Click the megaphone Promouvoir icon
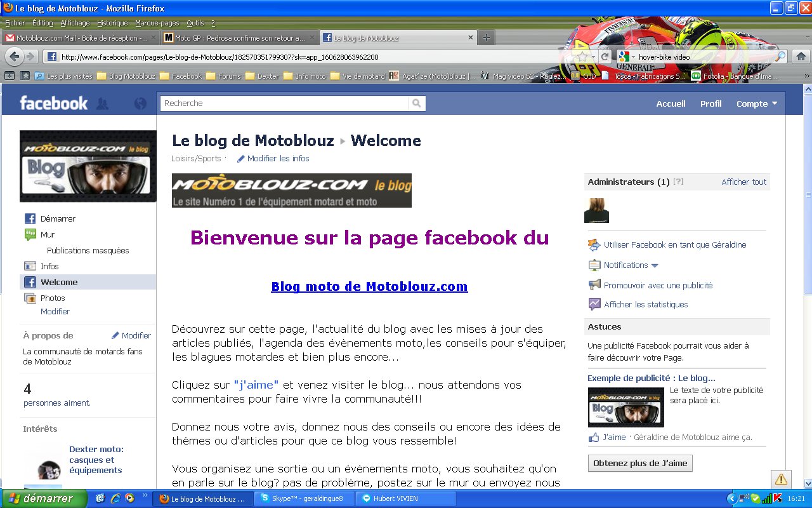 click(594, 285)
